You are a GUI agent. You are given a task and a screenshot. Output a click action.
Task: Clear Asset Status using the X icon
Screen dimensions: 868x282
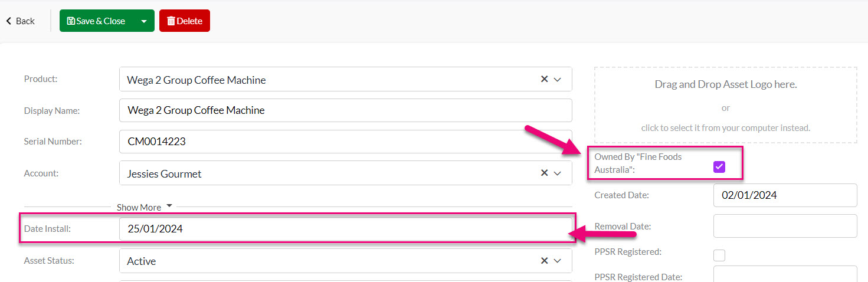(544, 260)
